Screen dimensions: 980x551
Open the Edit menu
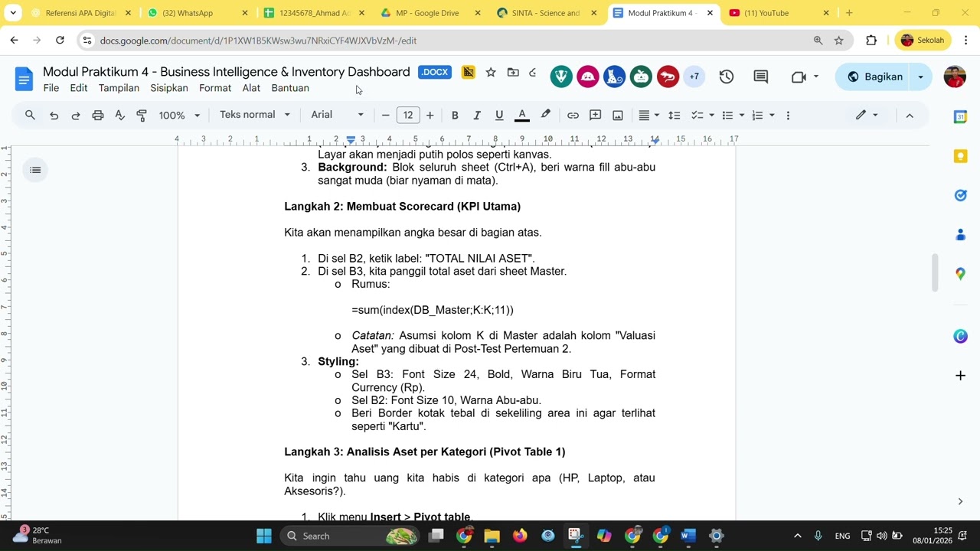(79, 88)
